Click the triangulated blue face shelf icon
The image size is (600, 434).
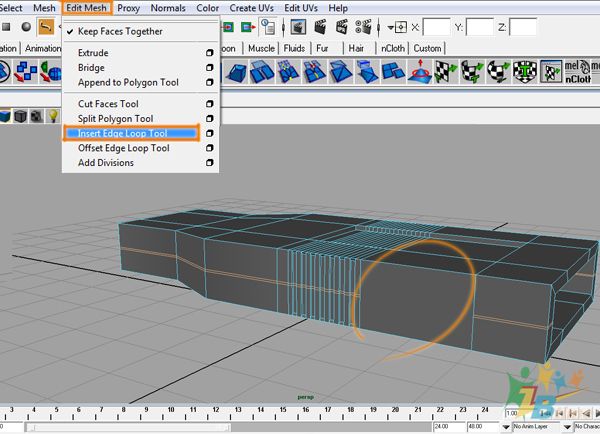(341, 72)
